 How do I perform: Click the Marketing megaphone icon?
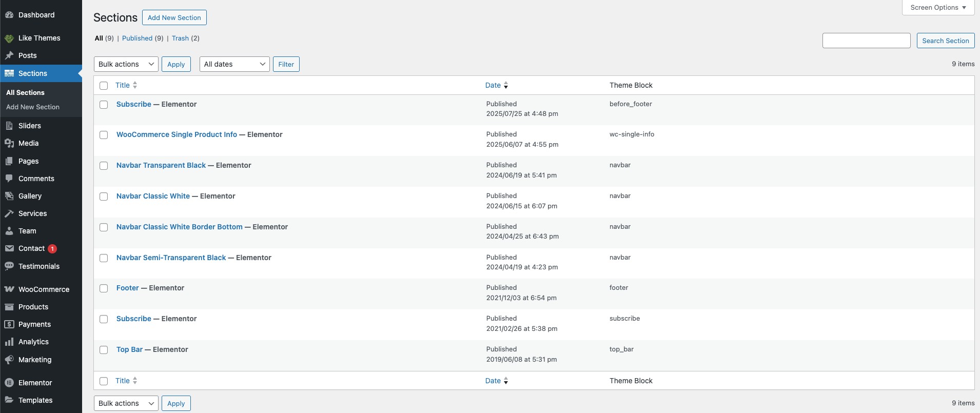coord(9,360)
